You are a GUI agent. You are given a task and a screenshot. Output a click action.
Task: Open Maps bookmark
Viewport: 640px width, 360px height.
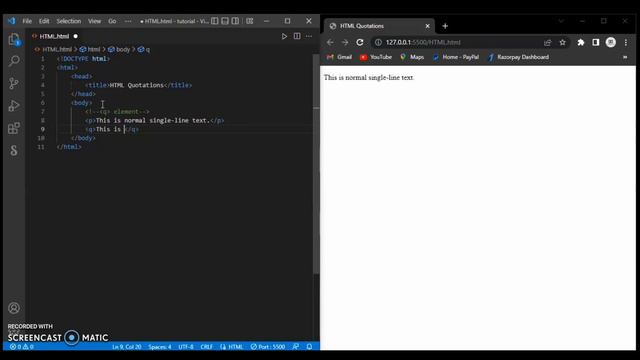click(x=411, y=57)
